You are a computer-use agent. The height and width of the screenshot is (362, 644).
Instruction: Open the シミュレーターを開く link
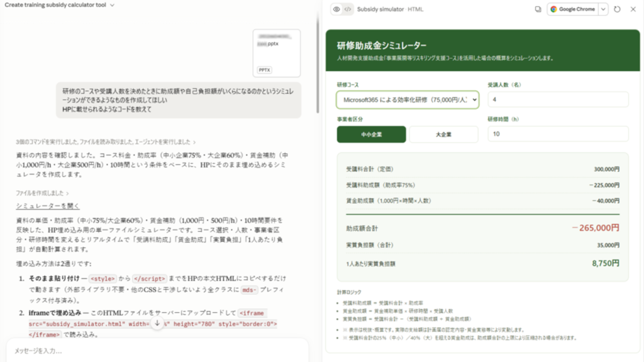[48, 206]
